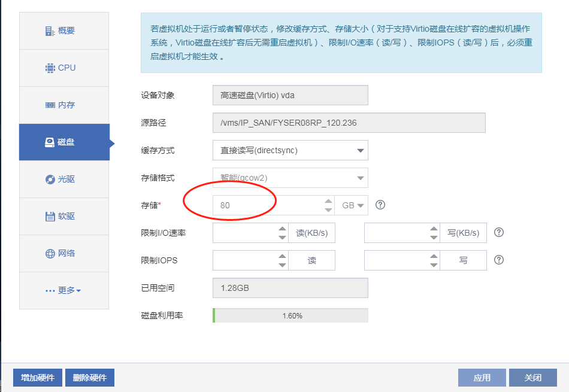Open the GB storage unit dropdown
The height and width of the screenshot is (392, 569).
[x=352, y=205]
